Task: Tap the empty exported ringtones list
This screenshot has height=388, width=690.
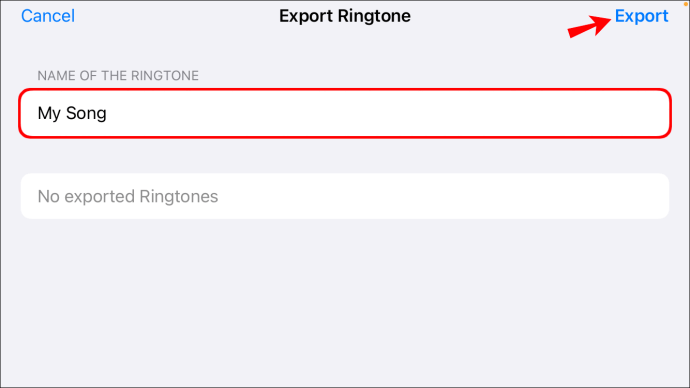Action: click(x=345, y=196)
